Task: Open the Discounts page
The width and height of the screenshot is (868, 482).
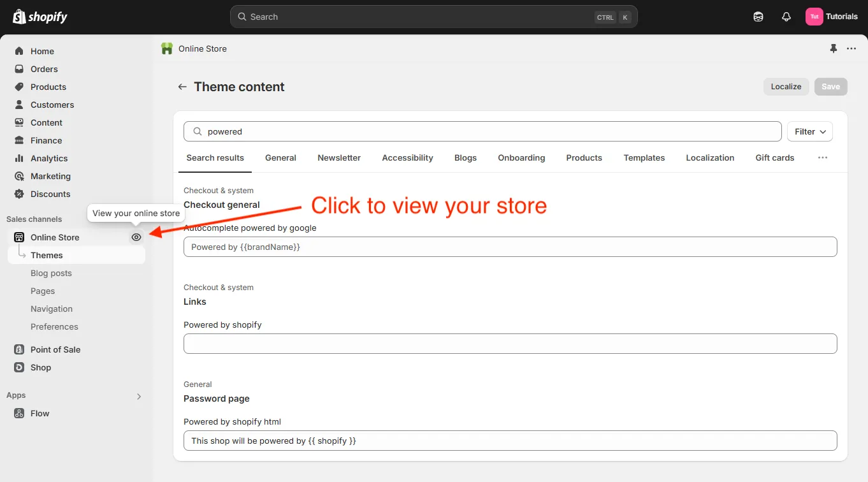Action: click(x=50, y=194)
